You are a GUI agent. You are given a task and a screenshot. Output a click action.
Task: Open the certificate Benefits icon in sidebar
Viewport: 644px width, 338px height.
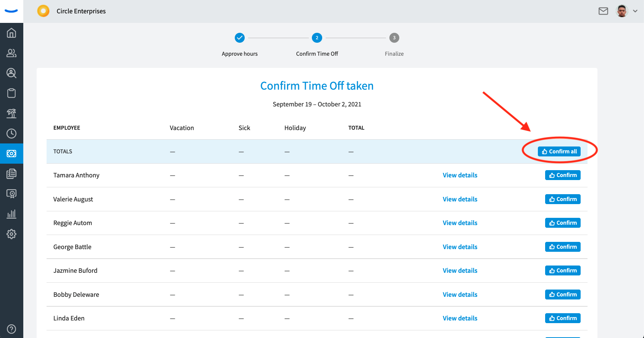click(11, 194)
